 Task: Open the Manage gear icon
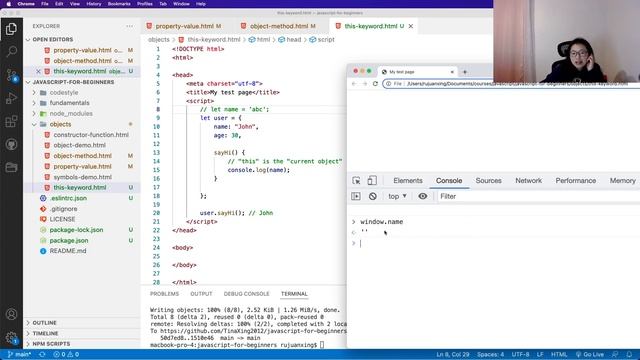pos(11,337)
